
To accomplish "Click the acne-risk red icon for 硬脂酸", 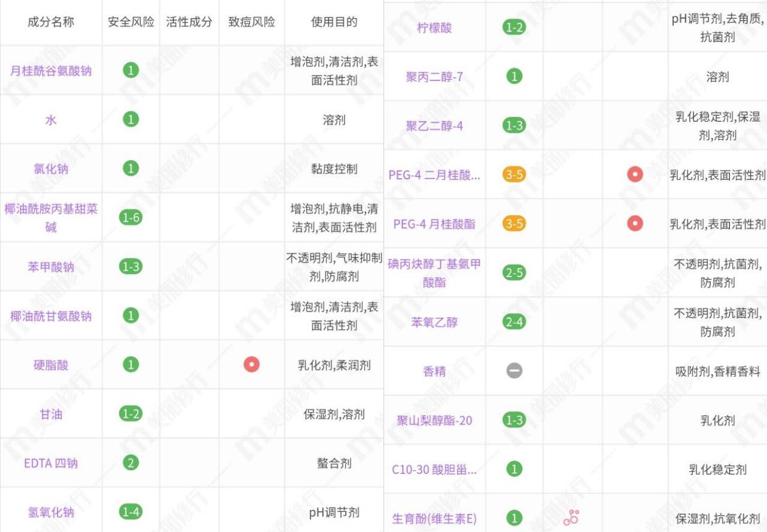I will pos(251,364).
